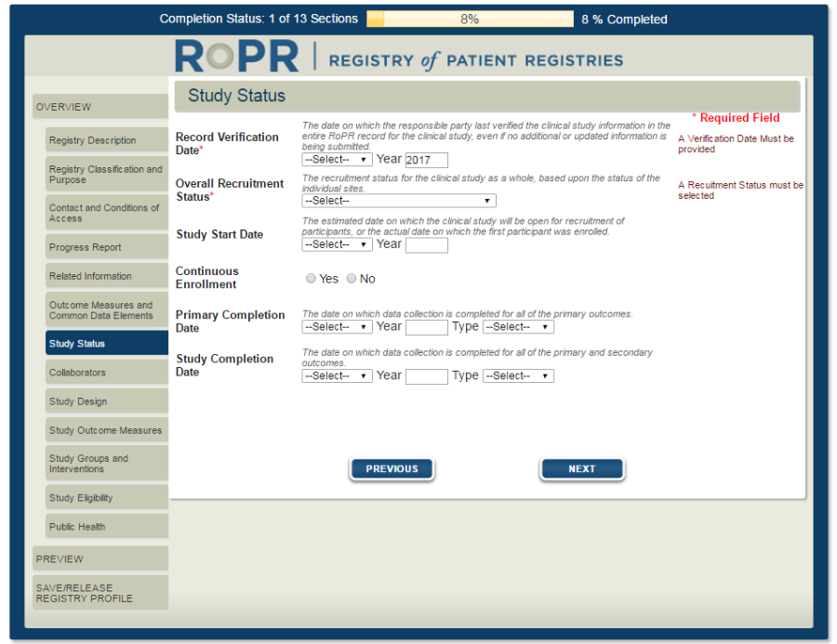The height and width of the screenshot is (644, 837).
Task: Open Record Verification Date month dropdown
Action: 337,160
